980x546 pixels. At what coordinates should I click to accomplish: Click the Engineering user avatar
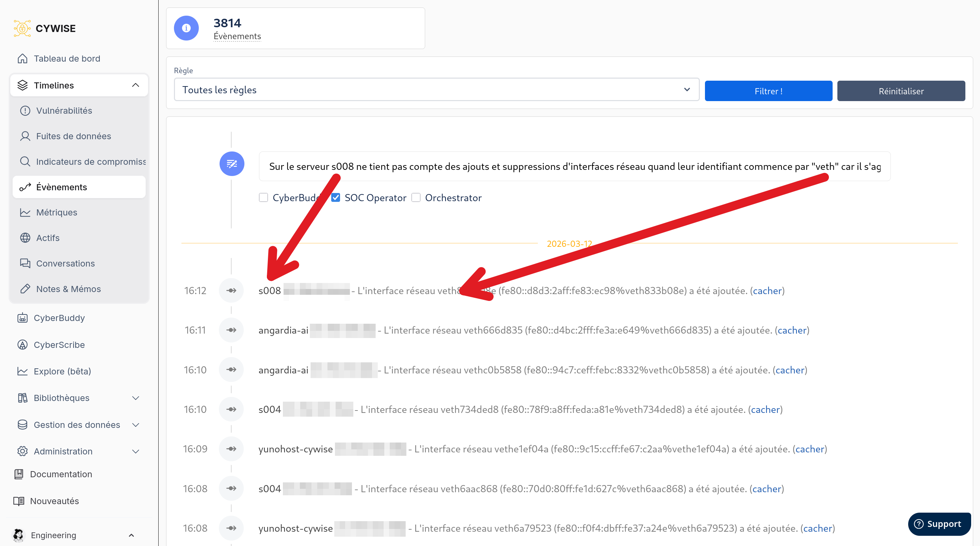(18, 535)
